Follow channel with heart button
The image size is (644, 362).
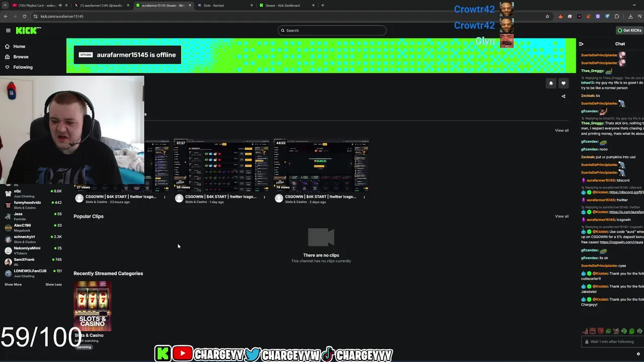pos(563,83)
